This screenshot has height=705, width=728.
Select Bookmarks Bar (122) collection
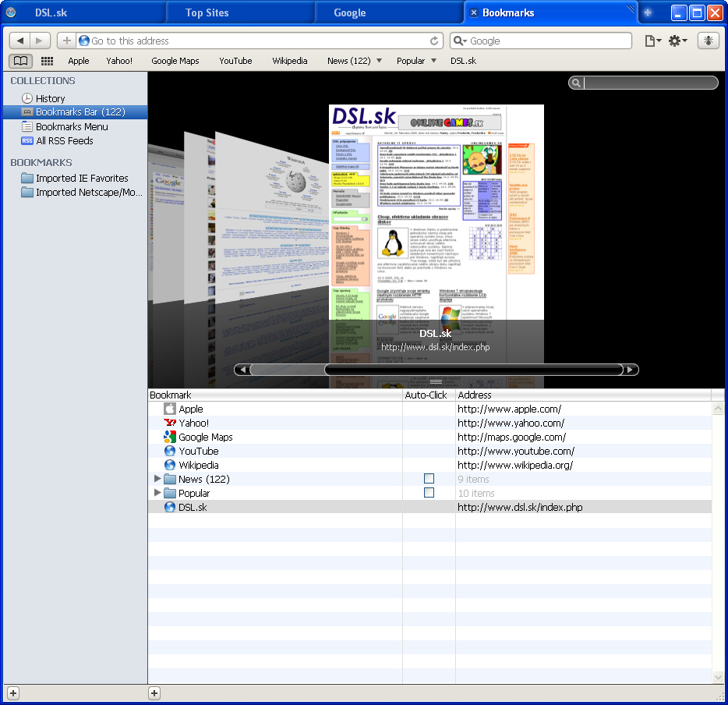click(x=75, y=112)
